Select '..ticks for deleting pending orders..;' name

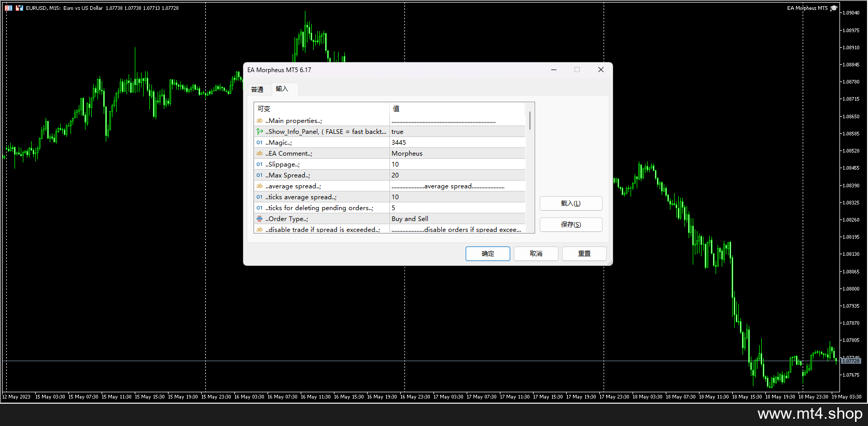point(319,208)
